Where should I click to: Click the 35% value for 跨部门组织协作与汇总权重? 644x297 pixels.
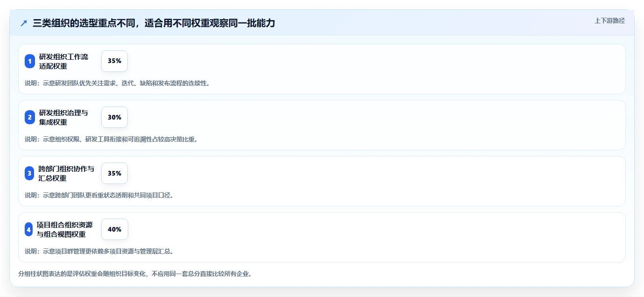click(x=114, y=173)
